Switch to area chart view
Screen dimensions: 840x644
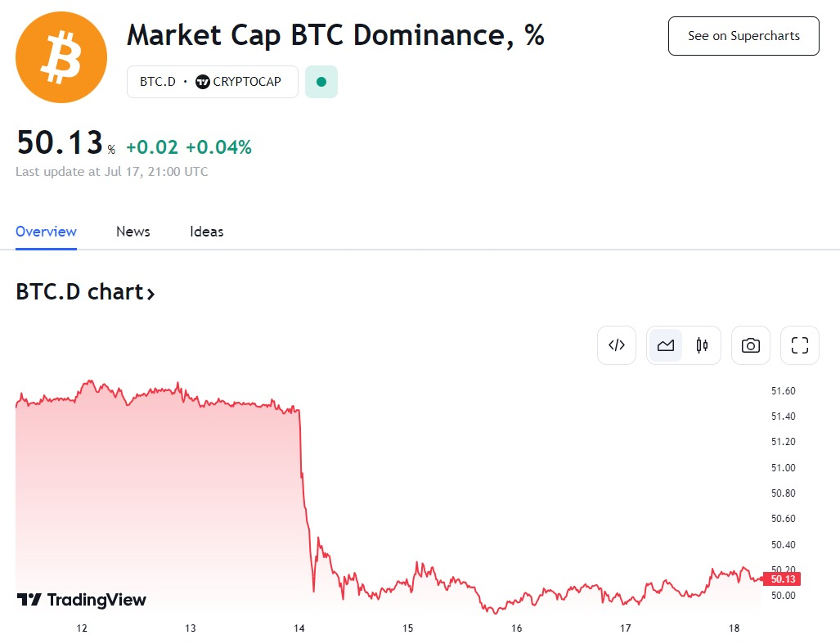pos(666,345)
